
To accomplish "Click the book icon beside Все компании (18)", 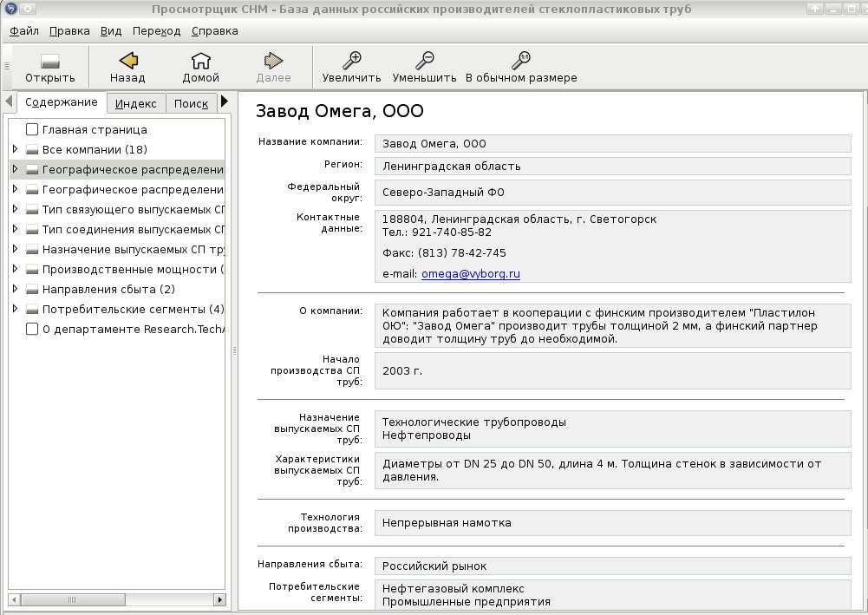I will click(32, 150).
